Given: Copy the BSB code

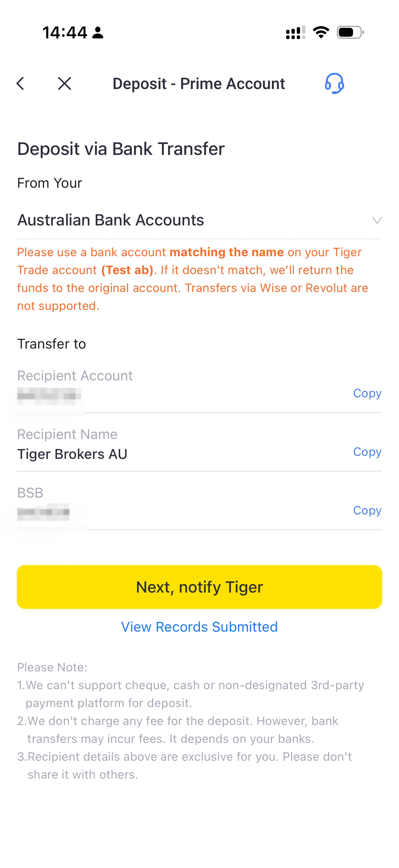Looking at the screenshot, I should pyautogui.click(x=367, y=510).
